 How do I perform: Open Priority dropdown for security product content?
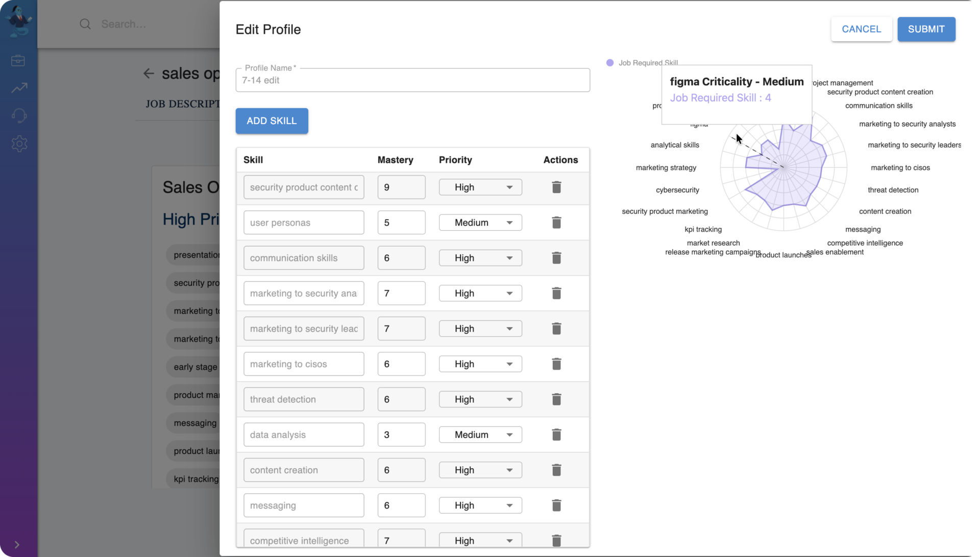click(x=480, y=187)
